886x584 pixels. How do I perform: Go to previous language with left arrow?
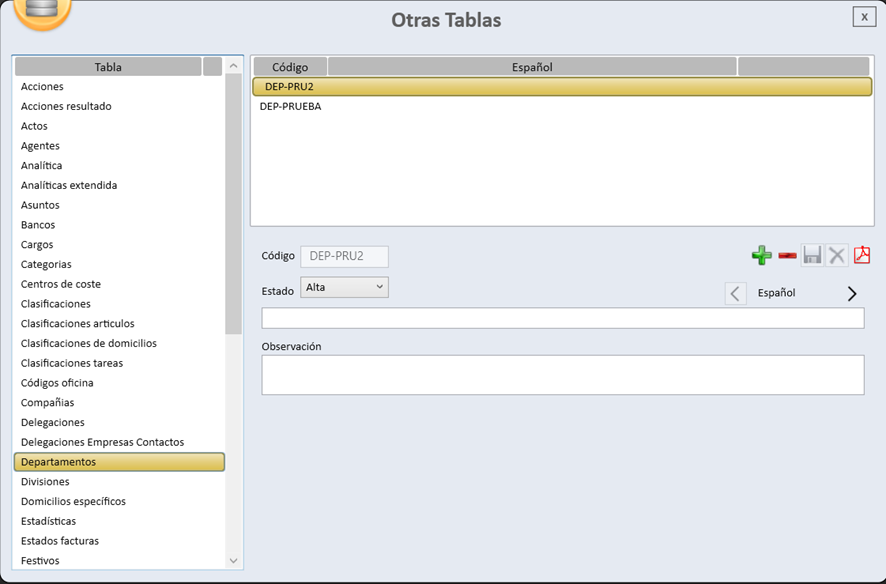click(x=735, y=294)
